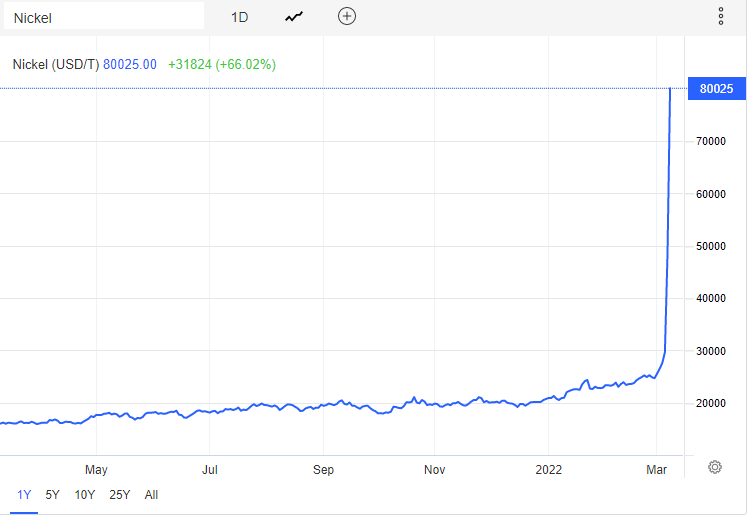Screen dimensions: 749x516
Task: Switch to the 5Y time range
Action: coord(53,494)
